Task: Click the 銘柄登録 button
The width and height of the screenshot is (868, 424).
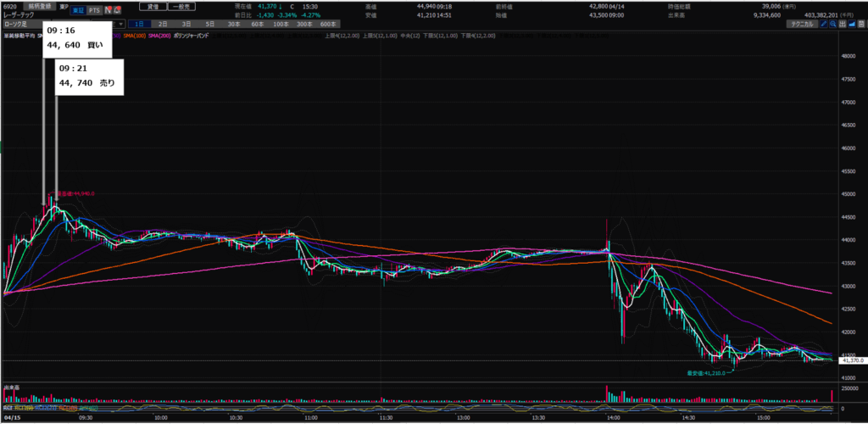Action: (42, 7)
